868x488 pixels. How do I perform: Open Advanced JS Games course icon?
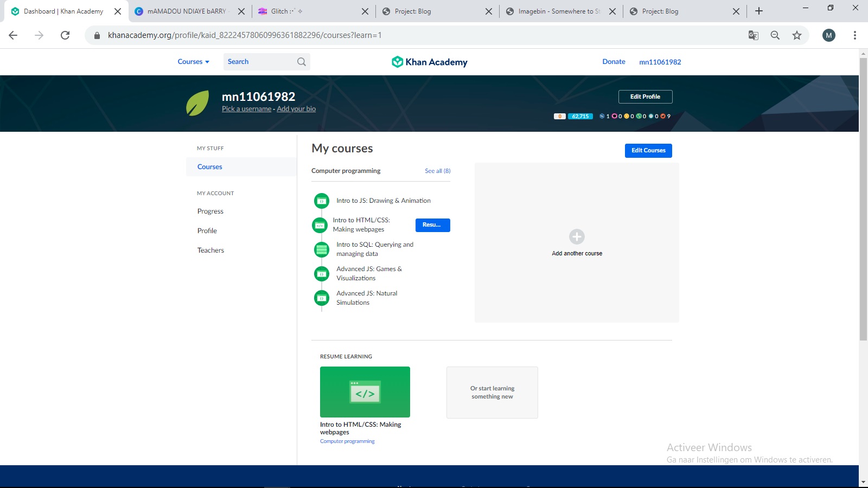tap(322, 274)
